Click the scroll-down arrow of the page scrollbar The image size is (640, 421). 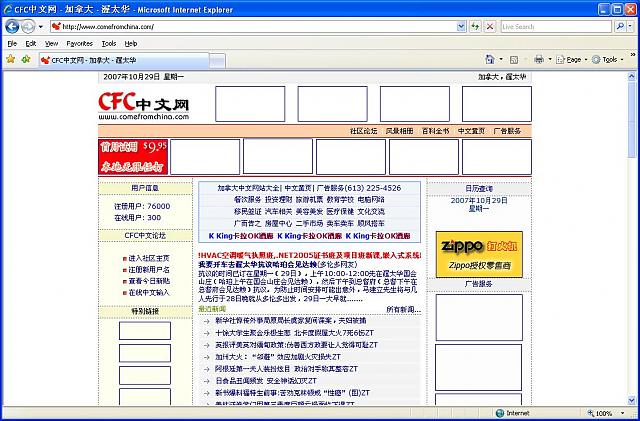[x=632, y=401]
